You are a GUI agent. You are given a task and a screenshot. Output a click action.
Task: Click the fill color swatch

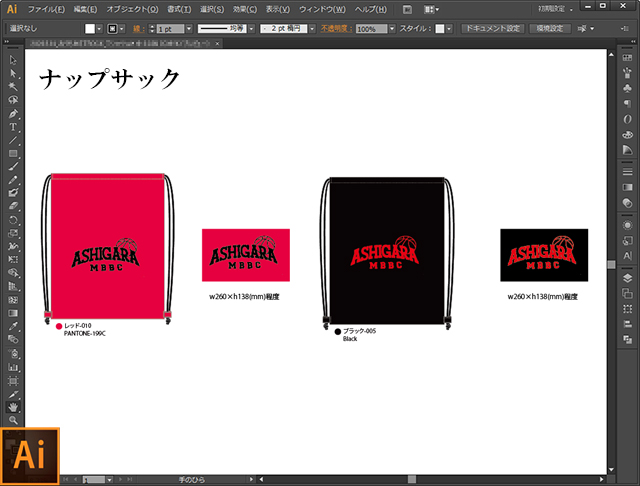90,29
